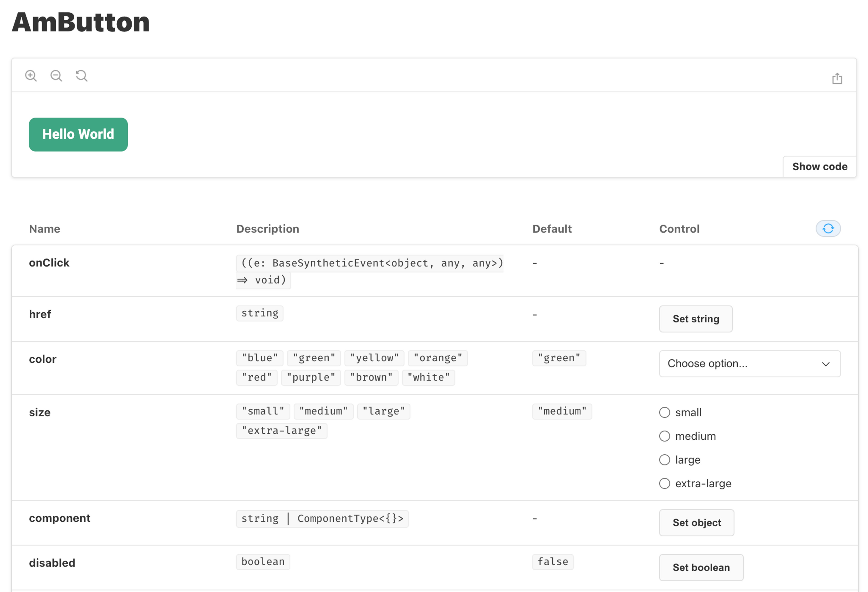The width and height of the screenshot is (868, 592).
Task: Click the Name column header
Action: tap(45, 229)
